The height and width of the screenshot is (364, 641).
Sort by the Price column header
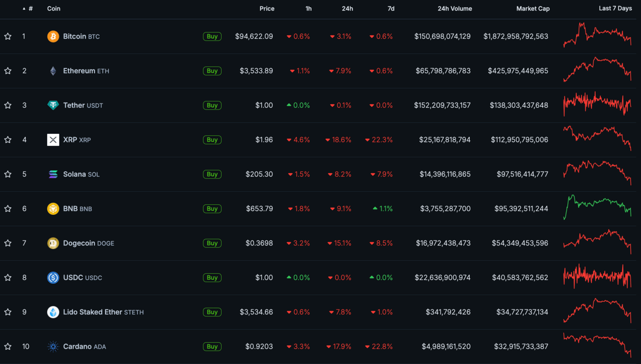[267, 8]
